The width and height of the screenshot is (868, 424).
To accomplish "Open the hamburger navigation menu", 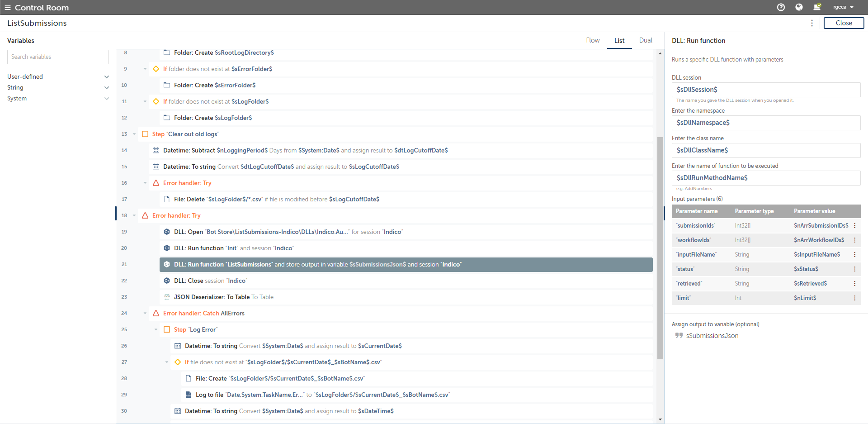I will coord(7,8).
